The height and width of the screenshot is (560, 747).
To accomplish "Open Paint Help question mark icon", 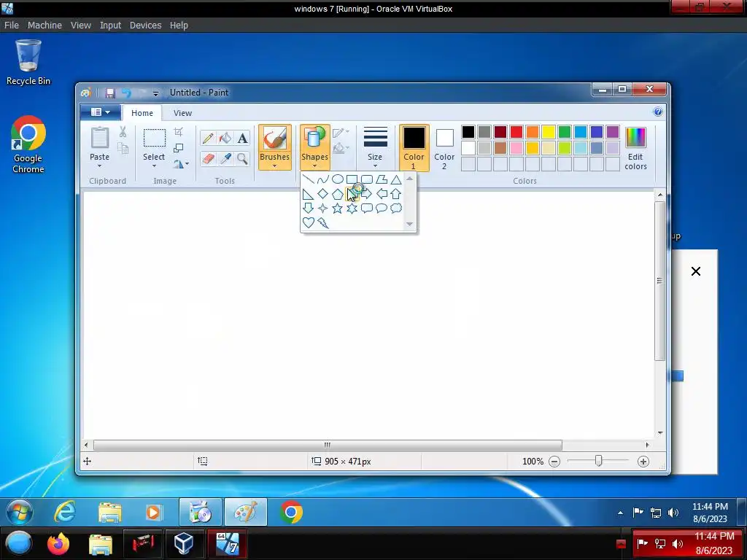I will pyautogui.click(x=658, y=112).
